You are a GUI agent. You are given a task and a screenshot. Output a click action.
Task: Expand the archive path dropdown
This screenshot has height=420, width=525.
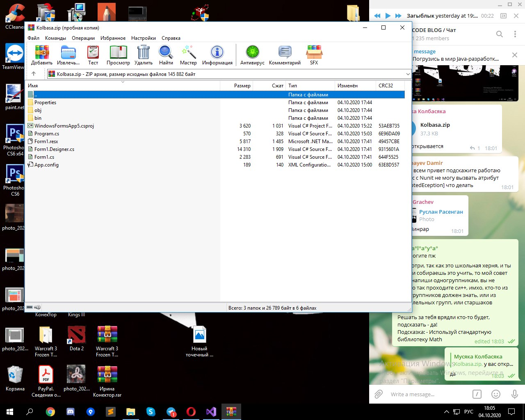(408, 74)
